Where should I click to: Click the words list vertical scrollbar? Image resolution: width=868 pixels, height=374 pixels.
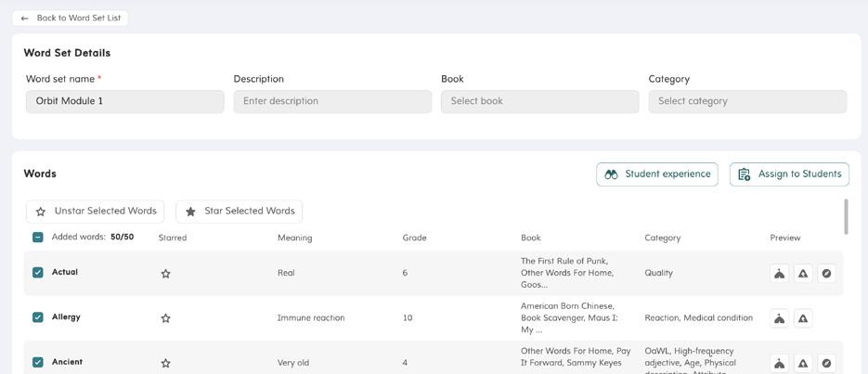coord(845,217)
